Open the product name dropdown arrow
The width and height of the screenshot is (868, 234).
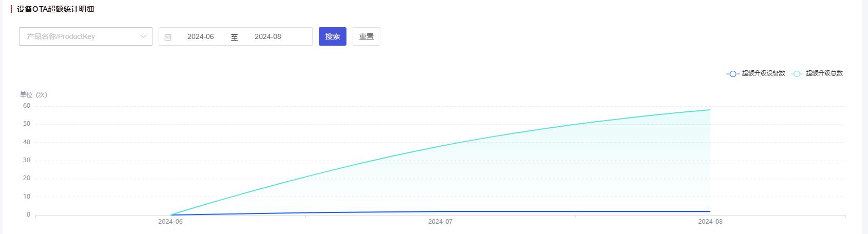143,36
